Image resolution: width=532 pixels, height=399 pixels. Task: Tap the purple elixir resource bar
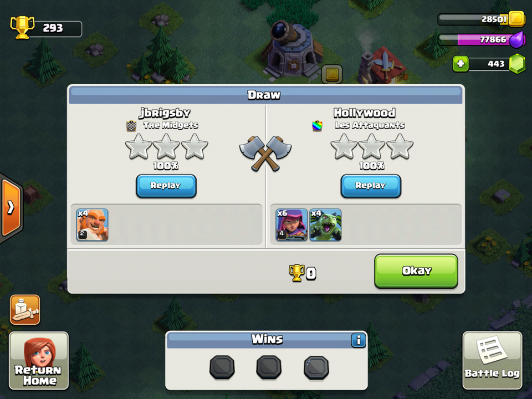(x=481, y=39)
